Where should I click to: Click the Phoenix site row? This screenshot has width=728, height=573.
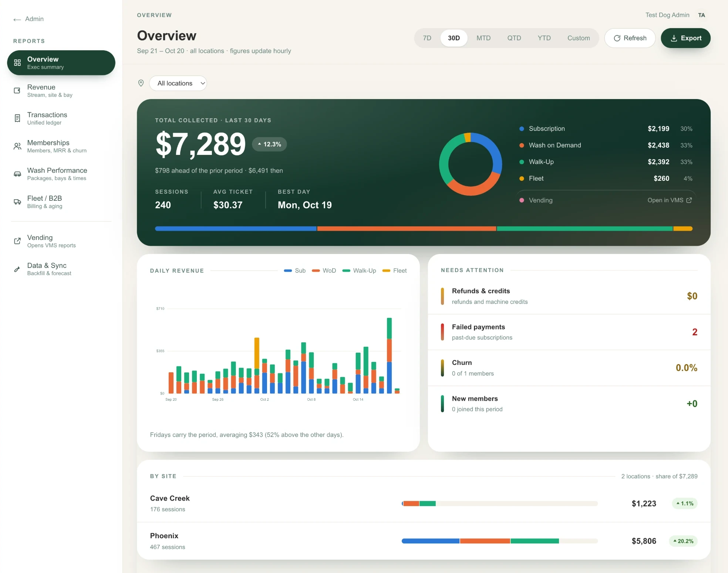[424, 541]
